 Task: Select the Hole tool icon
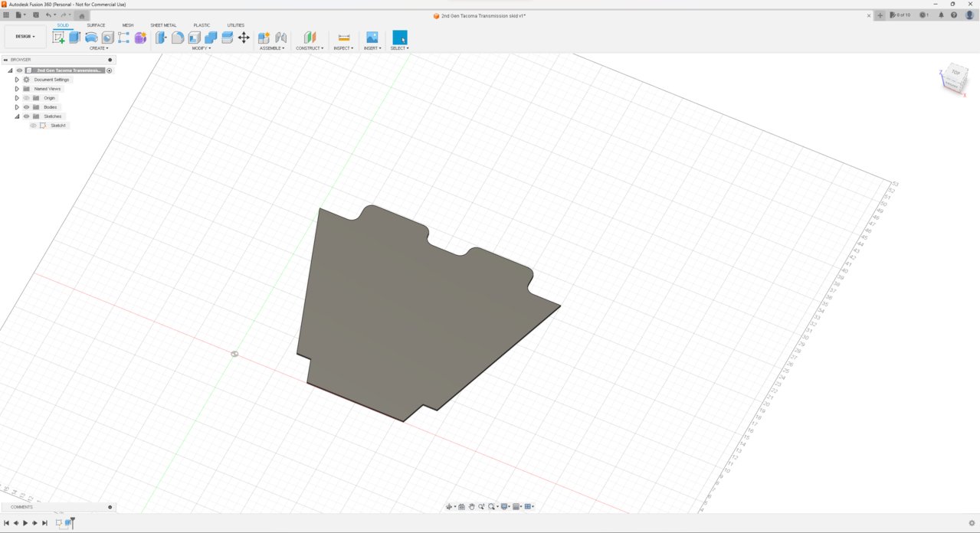coord(108,38)
